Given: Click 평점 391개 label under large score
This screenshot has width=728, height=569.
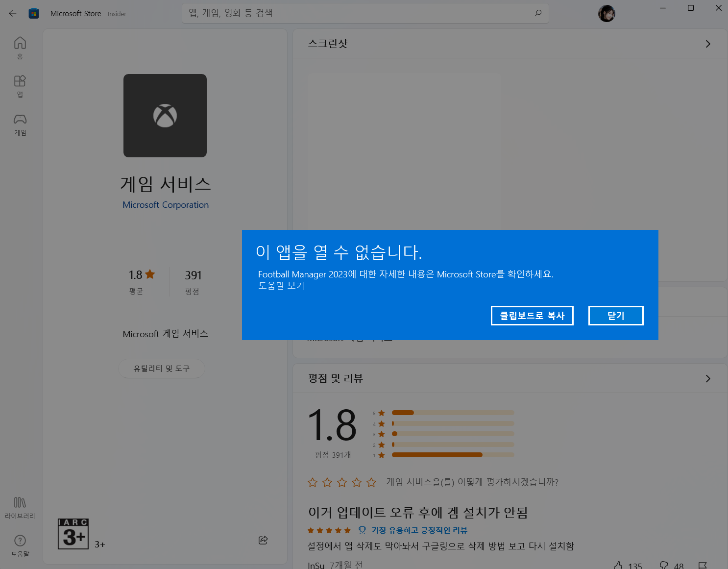Looking at the screenshot, I should 333,455.
